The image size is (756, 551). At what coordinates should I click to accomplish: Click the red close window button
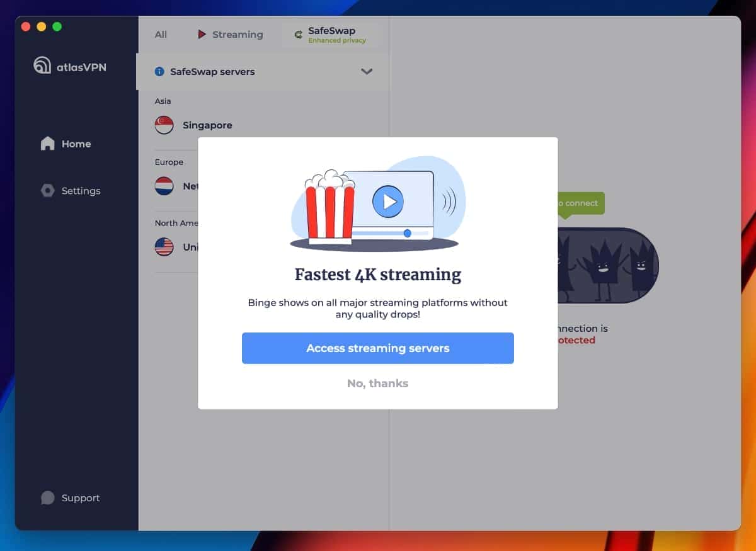tap(26, 26)
